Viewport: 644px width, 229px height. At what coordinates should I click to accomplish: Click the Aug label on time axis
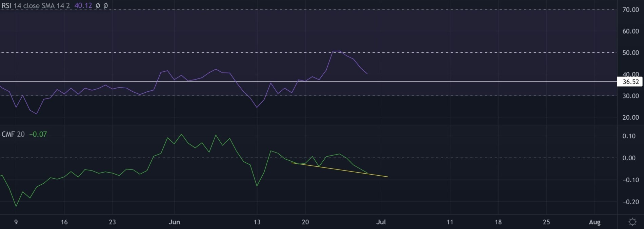tap(595, 222)
